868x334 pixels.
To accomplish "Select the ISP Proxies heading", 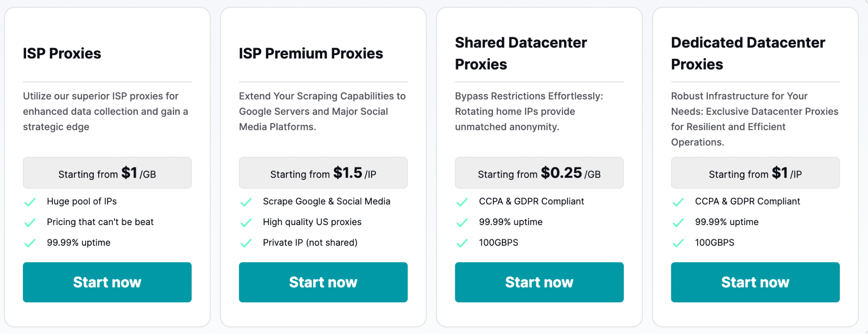I will (x=62, y=53).
